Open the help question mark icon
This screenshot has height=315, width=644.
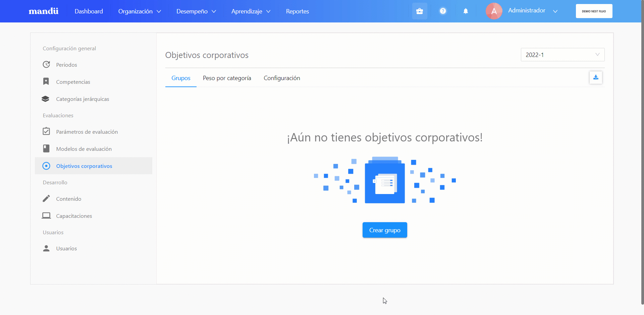pyautogui.click(x=443, y=11)
